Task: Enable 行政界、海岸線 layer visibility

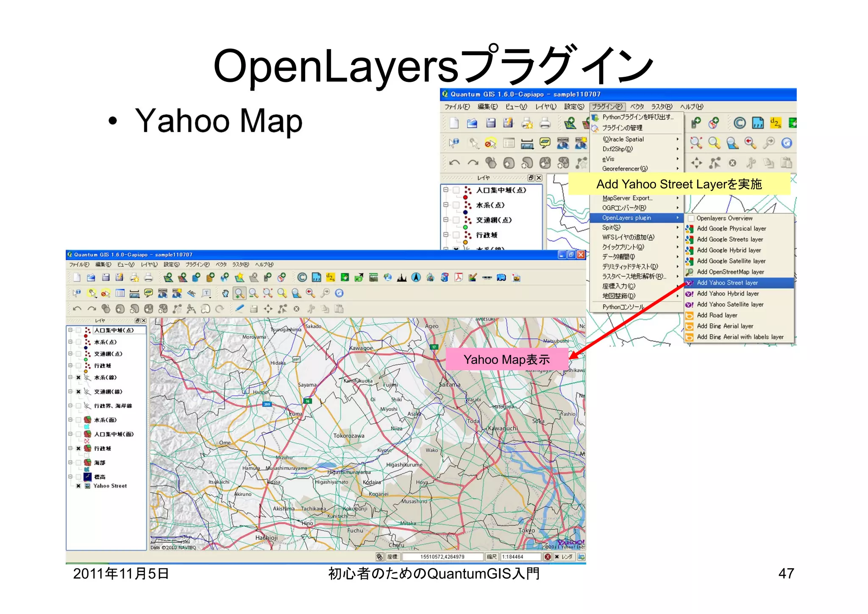Action: point(78,406)
